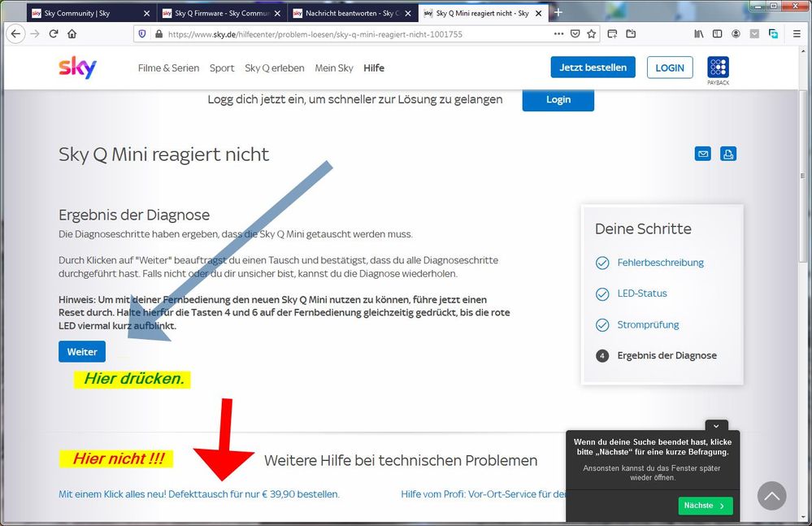
Task: Print the diagnosis page icon
Action: (728, 154)
